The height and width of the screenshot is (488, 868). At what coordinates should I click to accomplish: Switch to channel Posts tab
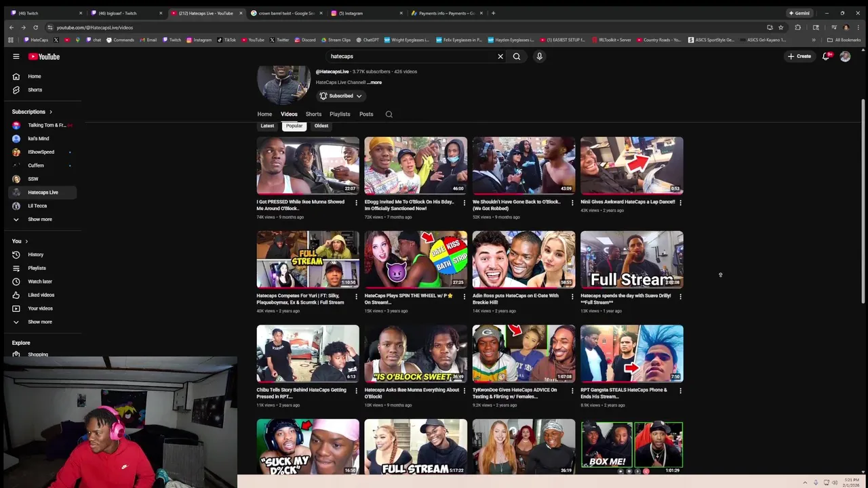366,115
